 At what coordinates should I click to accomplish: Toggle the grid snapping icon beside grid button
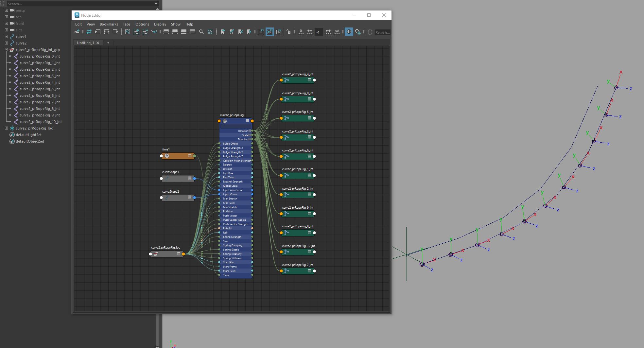358,32
